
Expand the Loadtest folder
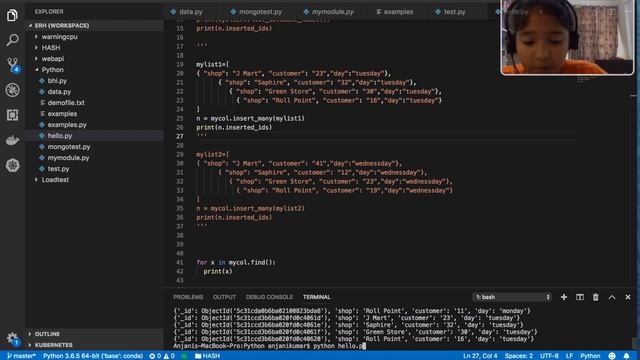click(x=55, y=180)
